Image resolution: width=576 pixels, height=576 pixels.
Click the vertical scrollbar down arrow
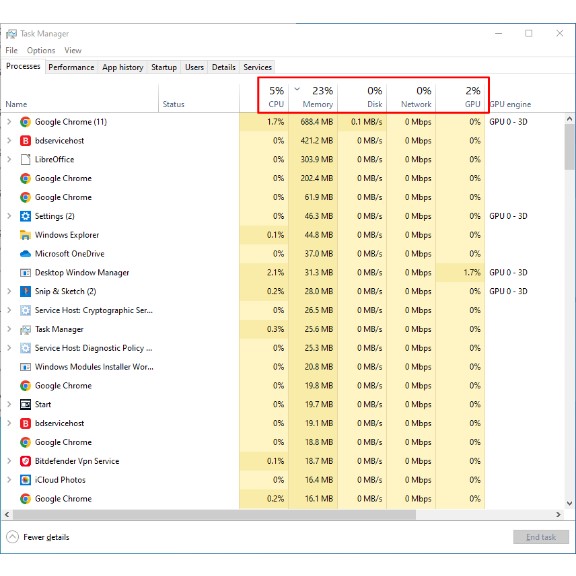[569, 503]
